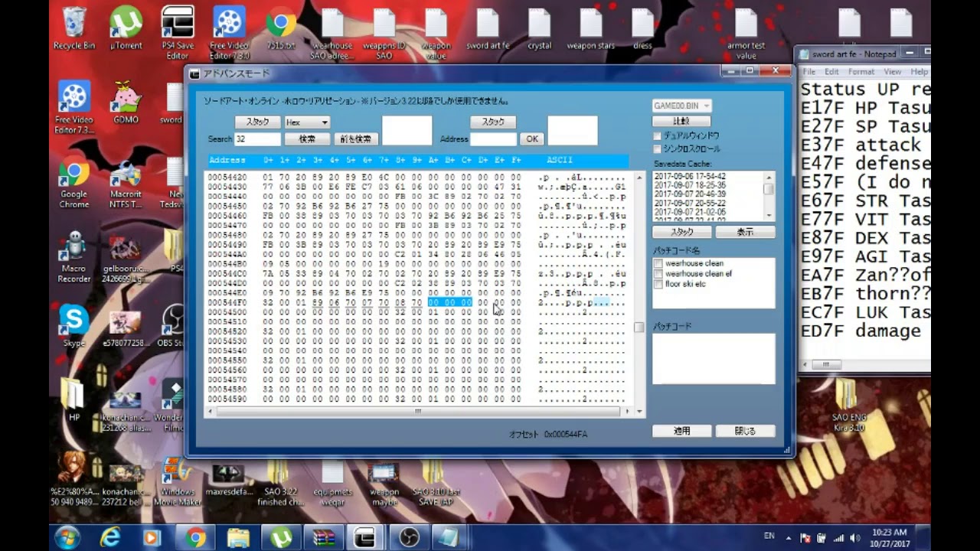
Task: Open View menu in Notepad
Action: point(892,72)
